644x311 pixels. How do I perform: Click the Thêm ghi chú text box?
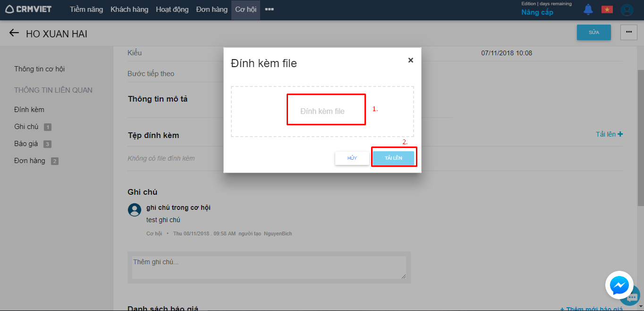[x=269, y=268]
